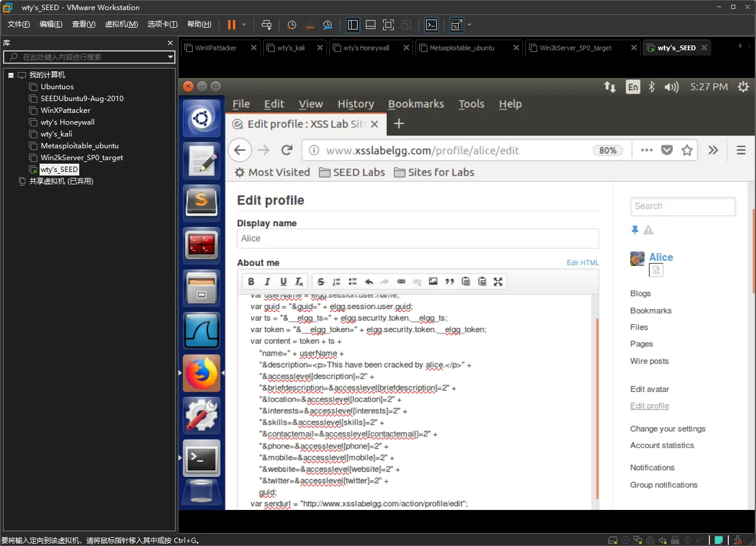This screenshot has width=756, height=546.
Task: Click the Paste from Word icon
Action: tap(482, 281)
